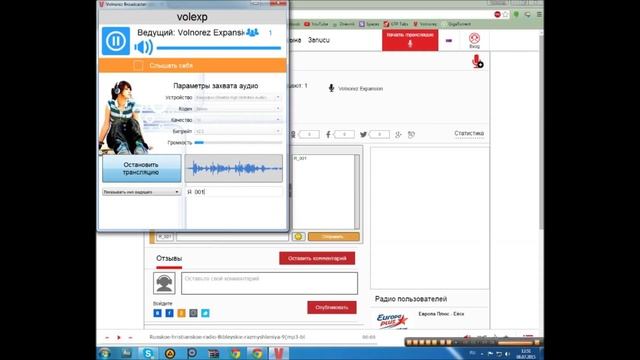Click the audio waveform display

click(233, 168)
